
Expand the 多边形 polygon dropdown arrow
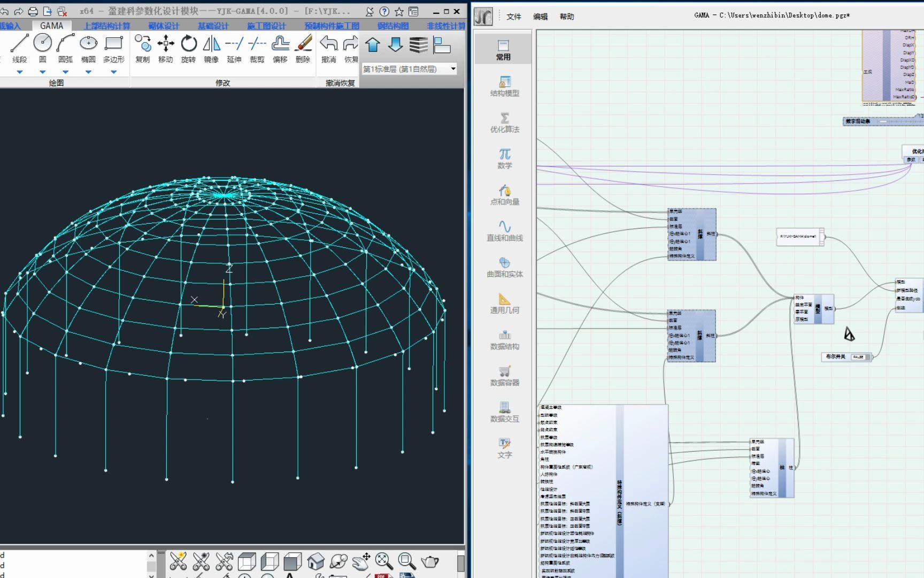coord(113,72)
